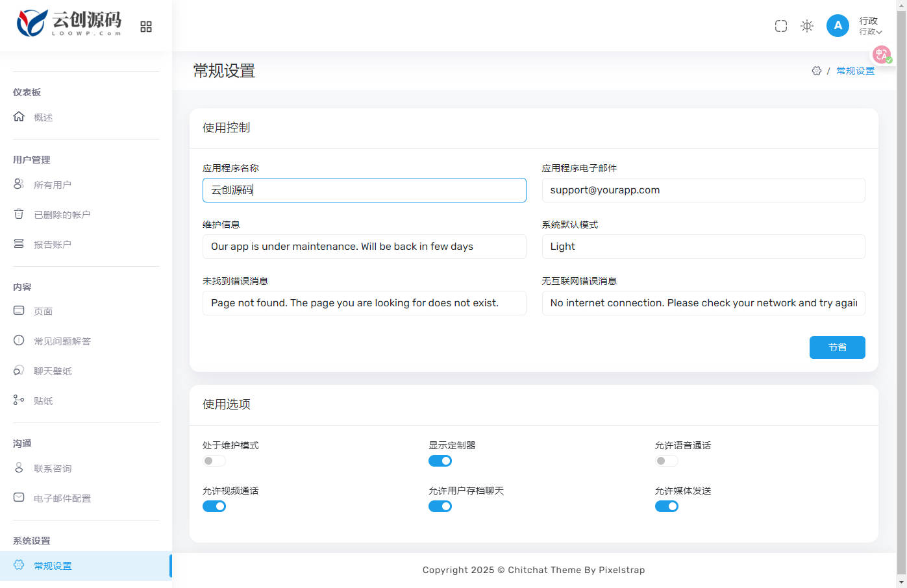Go to home via breadcrumb gear icon
This screenshot has width=907, height=588.
click(817, 71)
